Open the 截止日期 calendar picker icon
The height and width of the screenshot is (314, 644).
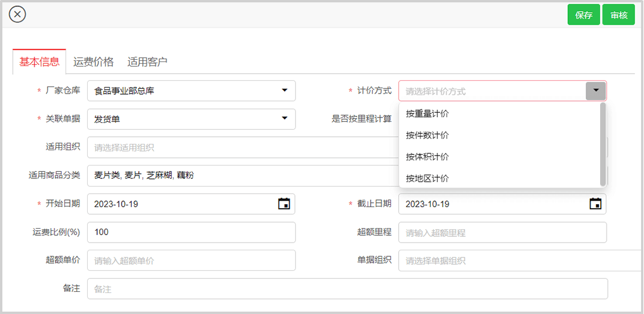coord(595,204)
